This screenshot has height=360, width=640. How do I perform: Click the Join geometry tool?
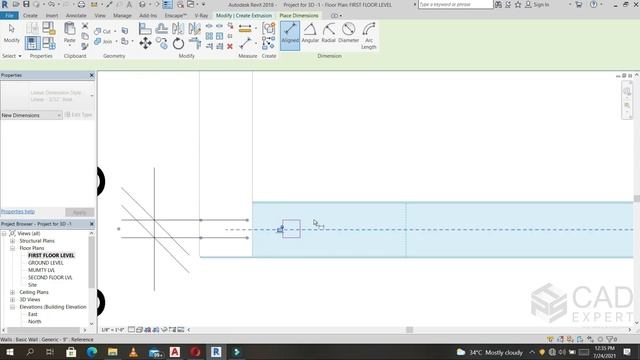[104, 41]
